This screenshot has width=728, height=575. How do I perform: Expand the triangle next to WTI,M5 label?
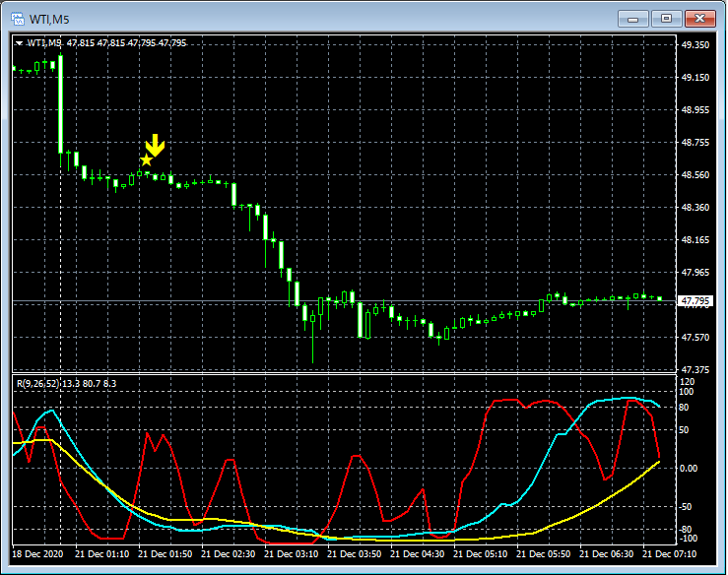19,42
